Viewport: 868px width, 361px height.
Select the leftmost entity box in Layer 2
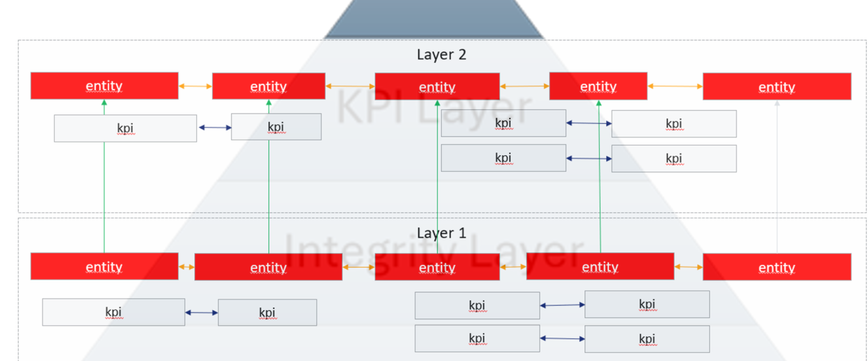coord(104,86)
